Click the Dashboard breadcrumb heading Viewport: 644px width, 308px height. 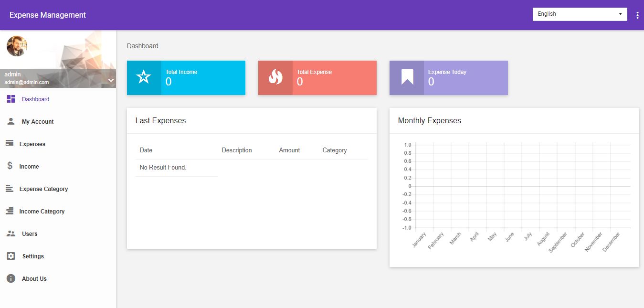[x=142, y=46]
